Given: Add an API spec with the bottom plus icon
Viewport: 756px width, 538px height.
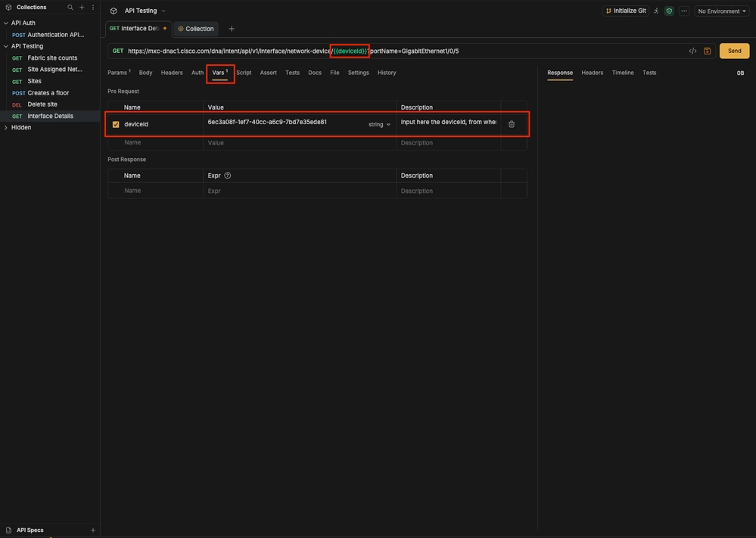Looking at the screenshot, I should pyautogui.click(x=93, y=530).
